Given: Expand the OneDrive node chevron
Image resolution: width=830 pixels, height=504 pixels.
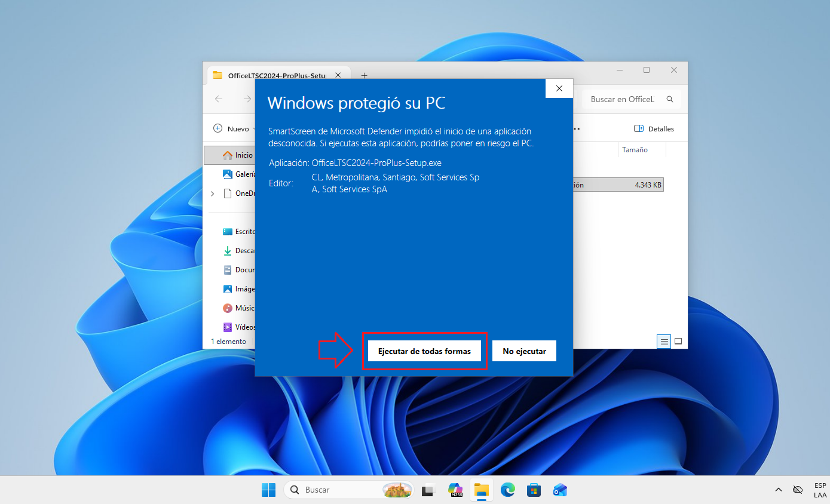Looking at the screenshot, I should 213,193.
